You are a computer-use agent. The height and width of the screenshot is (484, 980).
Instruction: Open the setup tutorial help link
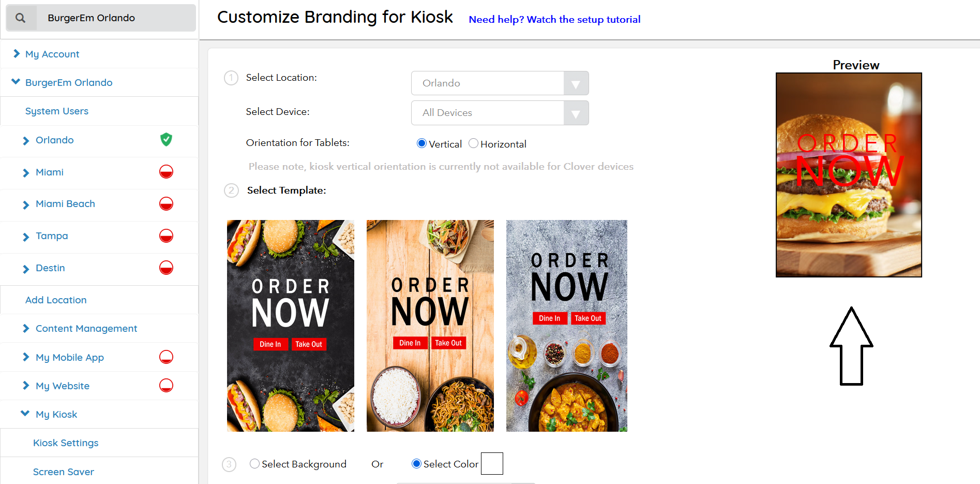[x=554, y=20]
